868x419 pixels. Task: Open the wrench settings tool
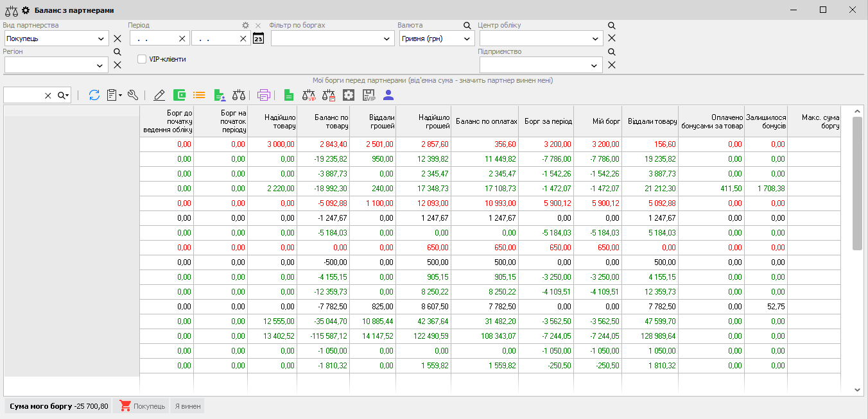pyautogui.click(x=133, y=95)
